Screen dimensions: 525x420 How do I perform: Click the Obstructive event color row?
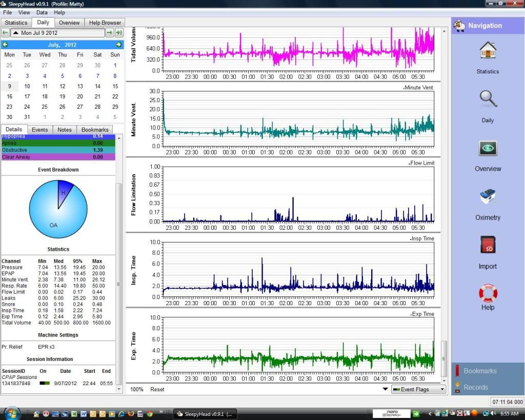coord(58,150)
